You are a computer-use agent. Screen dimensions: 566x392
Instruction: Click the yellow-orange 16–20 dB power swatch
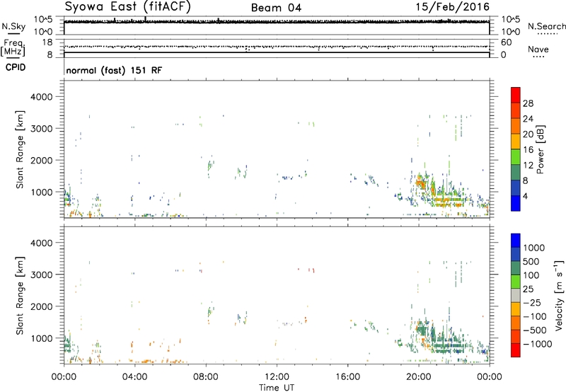click(516, 142)
